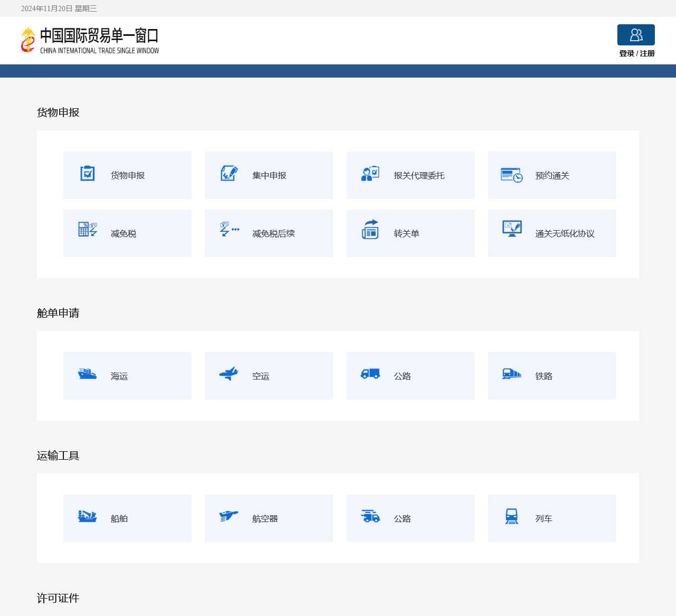The image size is (676, 616).
Task: Click the user profile icon in the header
Action: click(x=636, y=35)
